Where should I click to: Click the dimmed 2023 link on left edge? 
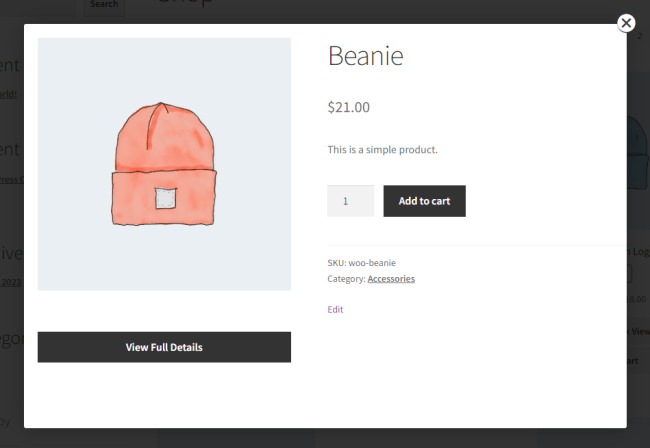[10, 282]
